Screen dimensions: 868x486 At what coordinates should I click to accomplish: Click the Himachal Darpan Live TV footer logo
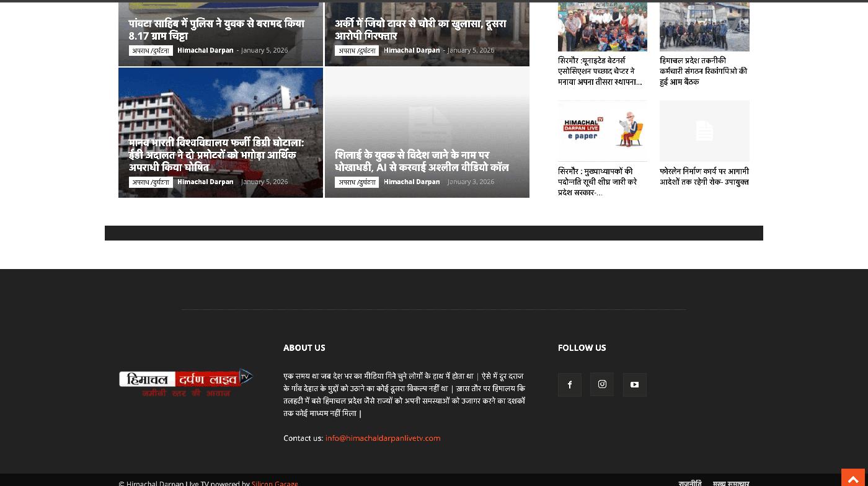(x=186, y=382)
